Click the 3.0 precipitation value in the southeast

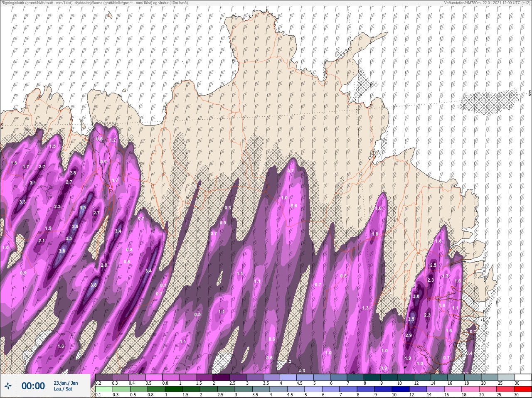click(x=416, y=296)
